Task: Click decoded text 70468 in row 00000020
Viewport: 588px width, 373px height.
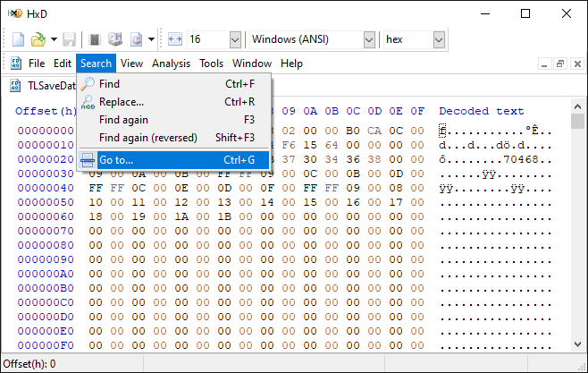Action: [521, 159]
